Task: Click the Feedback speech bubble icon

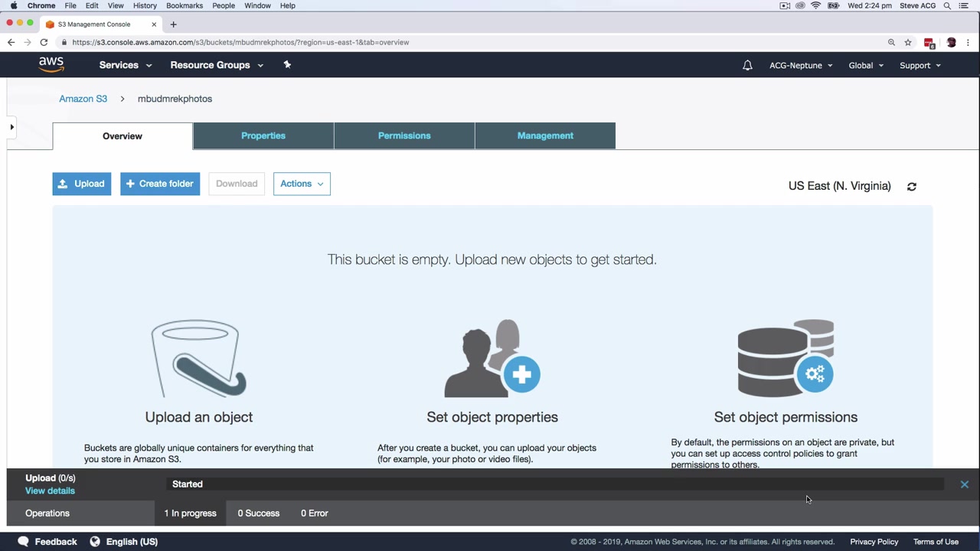Action: click(23, 541)
